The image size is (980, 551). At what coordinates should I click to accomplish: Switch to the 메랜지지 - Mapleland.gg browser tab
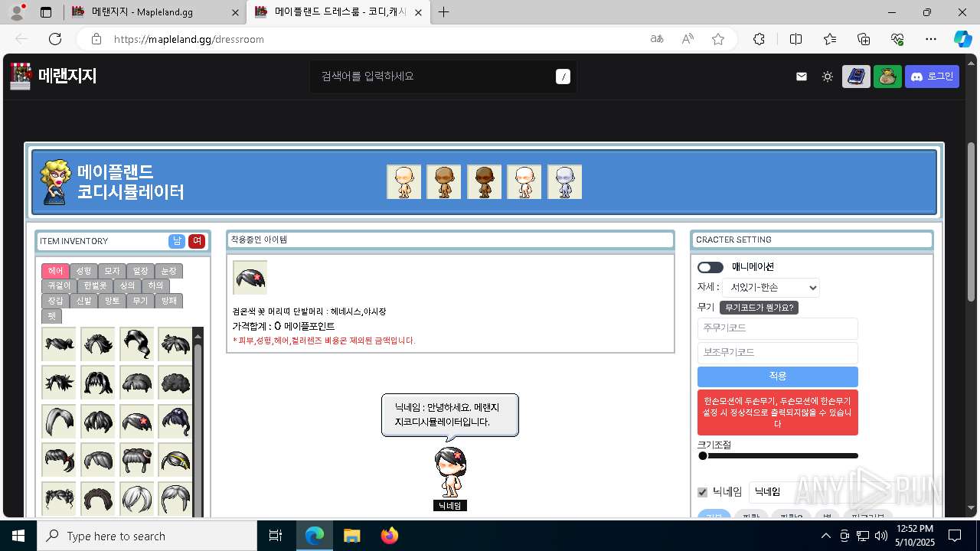pyautogui.click(x=153, y=12)
